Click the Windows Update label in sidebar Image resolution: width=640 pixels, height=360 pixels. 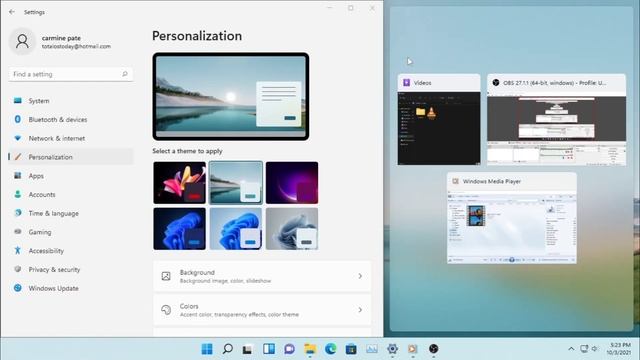pyautogui.click(x=53, y=288)
